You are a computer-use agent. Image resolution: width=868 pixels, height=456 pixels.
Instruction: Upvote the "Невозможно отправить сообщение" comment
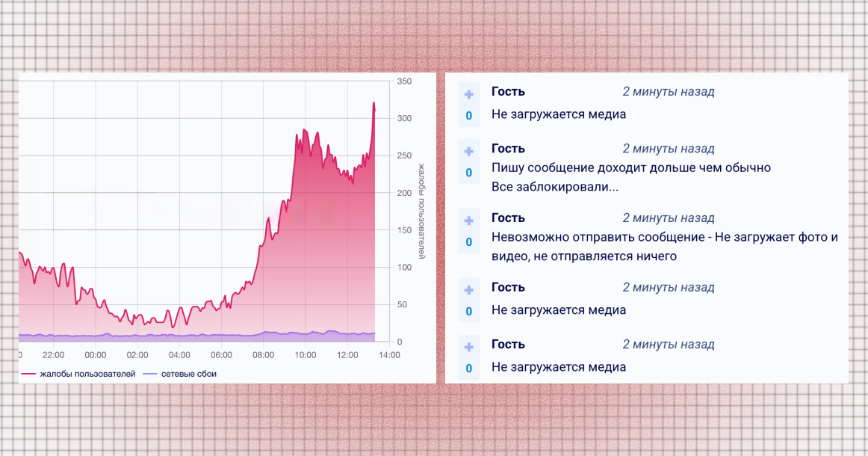[469, 221]
